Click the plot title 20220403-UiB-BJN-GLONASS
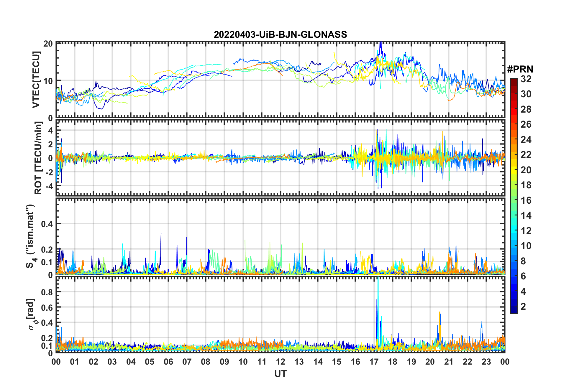Image resolution: width=561 pixels, height=392 pixels. 280,34
